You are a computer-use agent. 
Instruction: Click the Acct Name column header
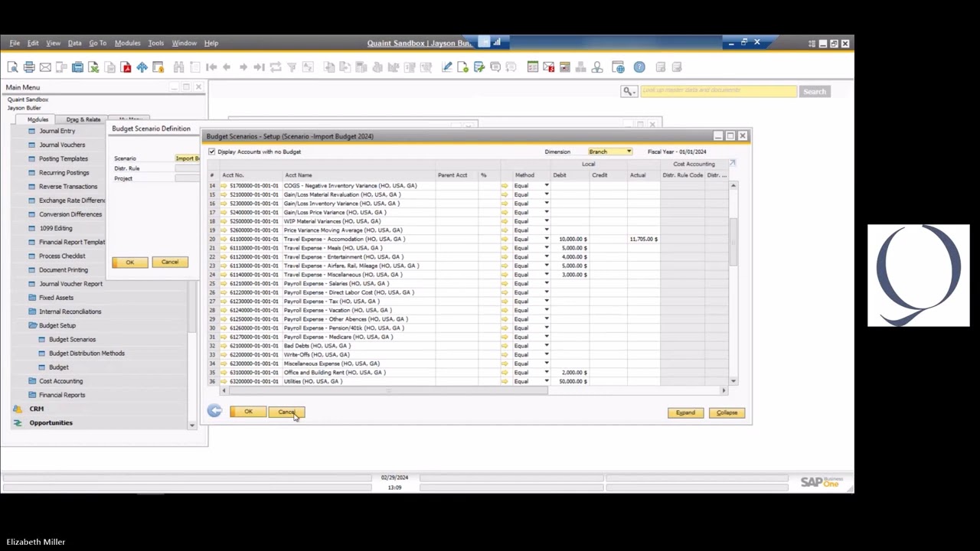299,175
